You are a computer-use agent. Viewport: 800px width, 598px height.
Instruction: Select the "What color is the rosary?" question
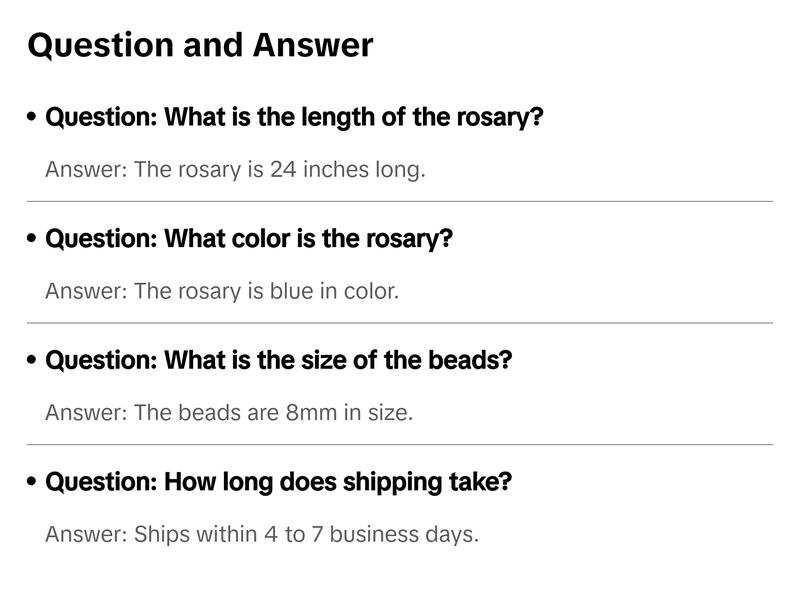(249, 239)
